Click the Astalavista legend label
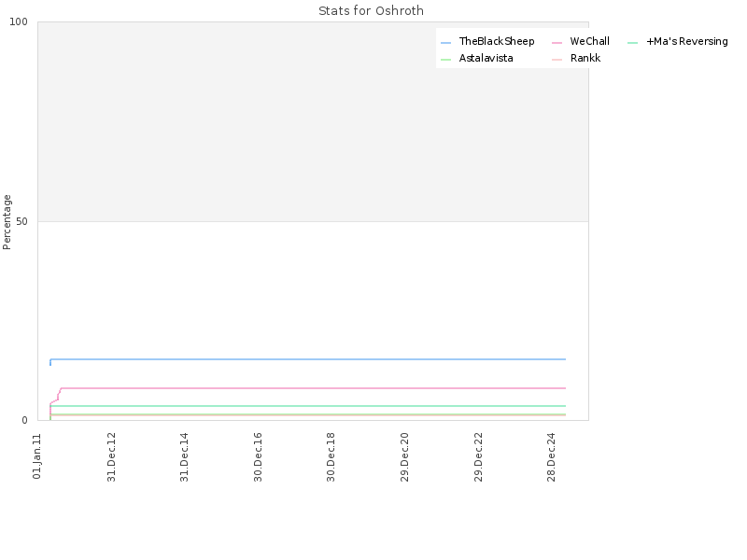 [486, 59]
